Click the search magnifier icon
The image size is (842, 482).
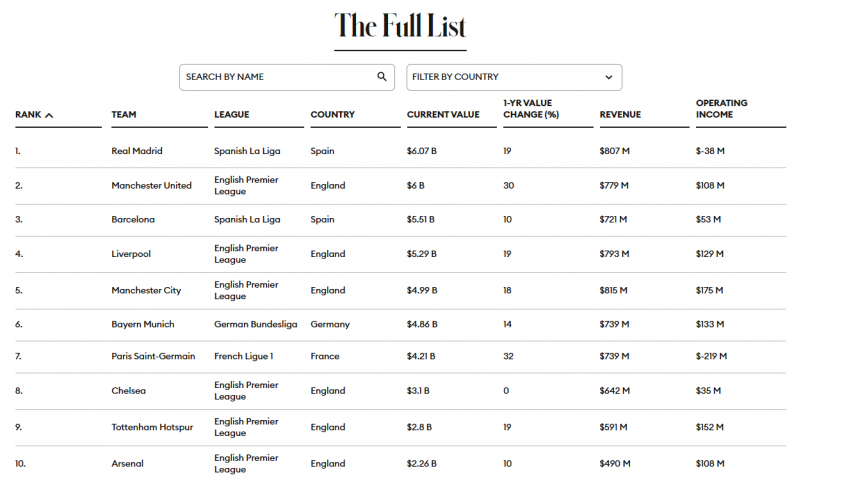pos(382,77)
